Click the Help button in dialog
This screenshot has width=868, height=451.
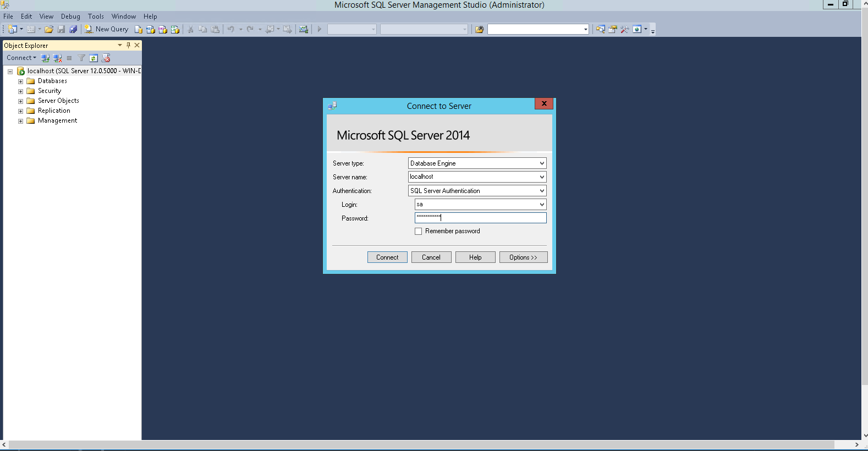(x=475, y=257)
